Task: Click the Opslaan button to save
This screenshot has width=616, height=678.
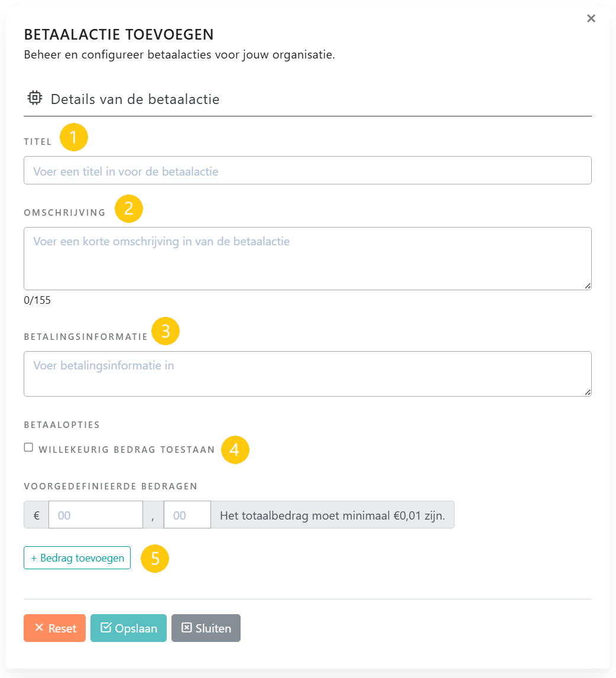Action: (x=128, y=628)
